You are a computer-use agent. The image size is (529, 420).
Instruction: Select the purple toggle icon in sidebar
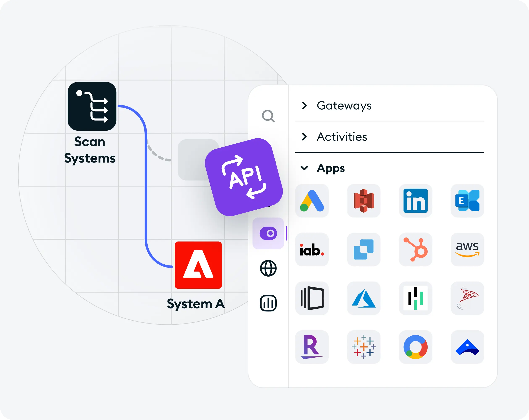click(268, 233)
